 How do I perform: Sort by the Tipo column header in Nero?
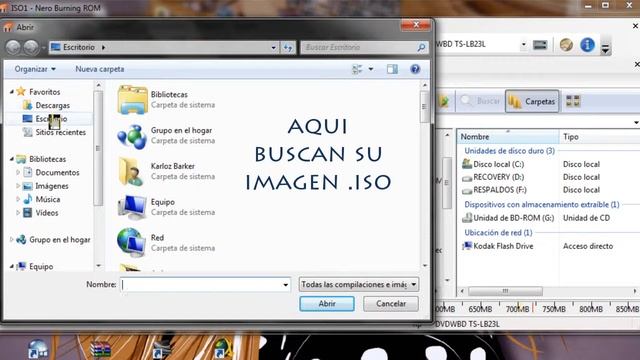point(599,137)
